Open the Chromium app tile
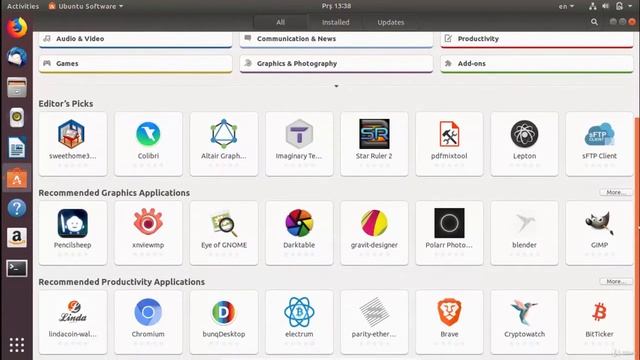This screenshot has width=640, height=360. (x=148, y=322)
